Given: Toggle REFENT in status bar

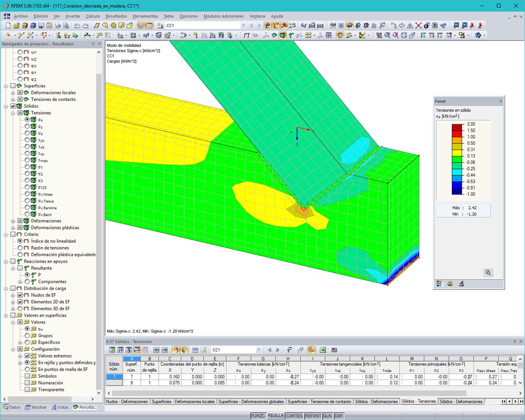Looking at the screenshot, I should point(313,416).
